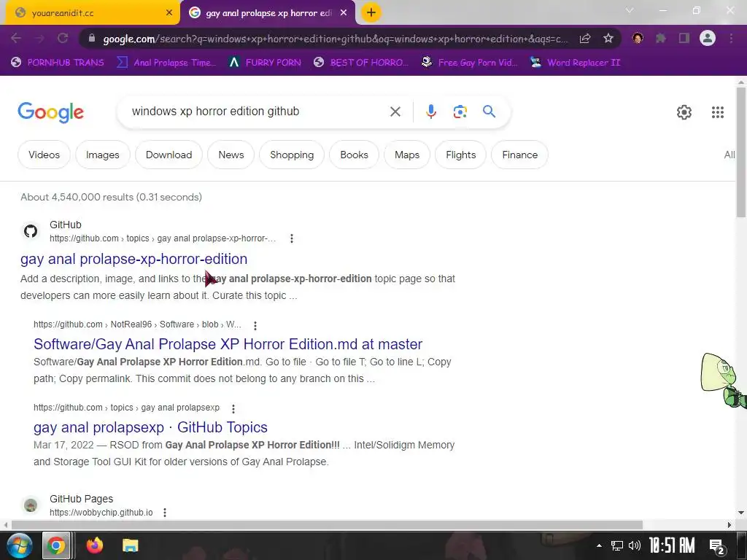The image size is (747, 560).
Task: Open the notification center icon
Action: pos(717,545)
